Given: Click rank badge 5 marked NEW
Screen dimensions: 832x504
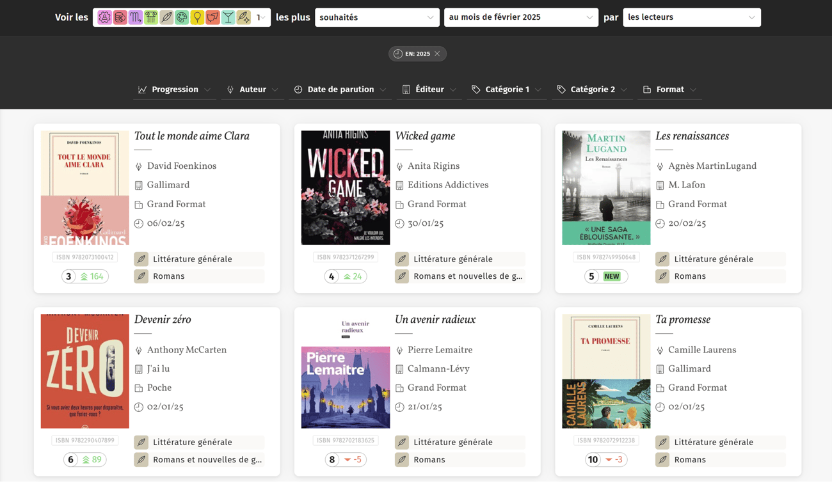Looking at the screenshot, I should [606, 276].
